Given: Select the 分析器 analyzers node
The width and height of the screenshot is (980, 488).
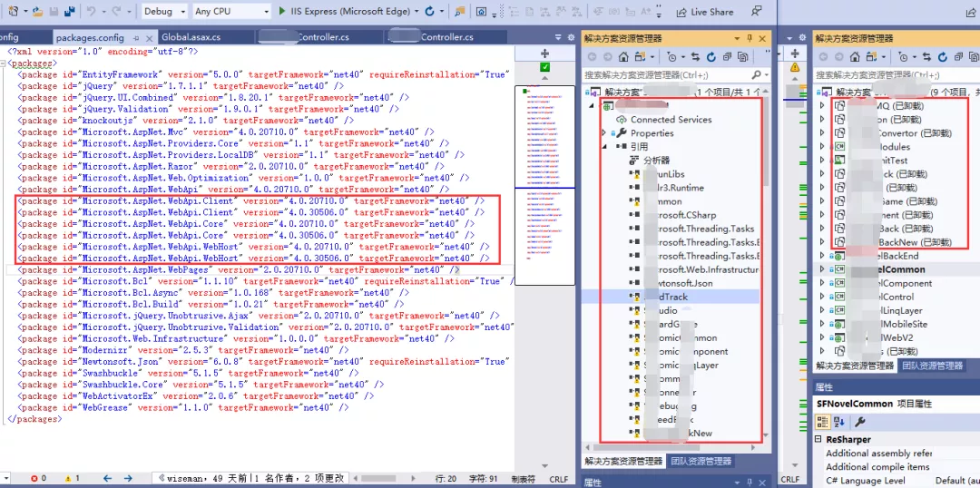Looking at the screenshot, I should [656, 160].
